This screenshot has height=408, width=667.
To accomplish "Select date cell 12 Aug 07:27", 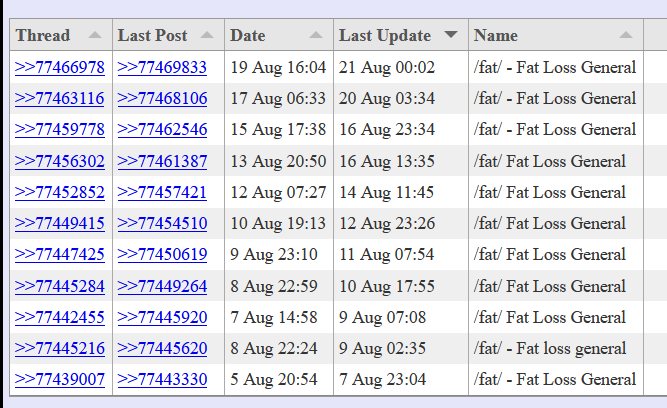I will pos(278,192).
